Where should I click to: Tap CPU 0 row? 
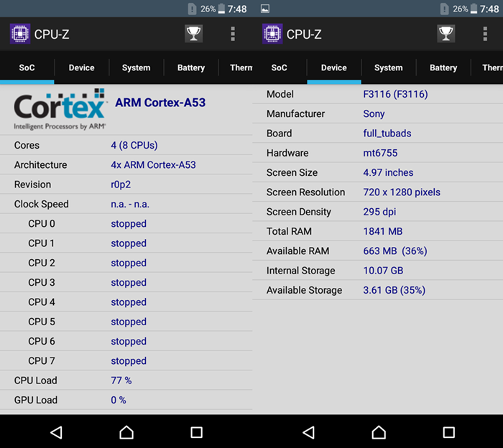pyautogui.click(x=126, y=224)
